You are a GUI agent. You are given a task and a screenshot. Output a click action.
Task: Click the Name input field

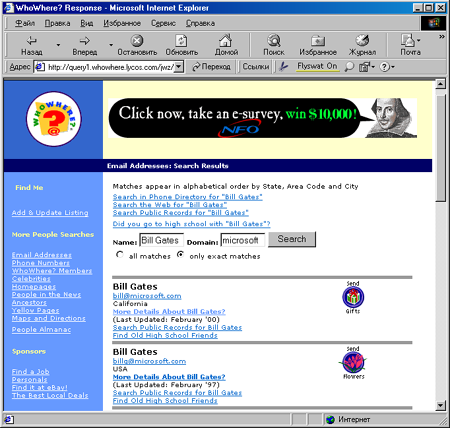click(161, 240)
